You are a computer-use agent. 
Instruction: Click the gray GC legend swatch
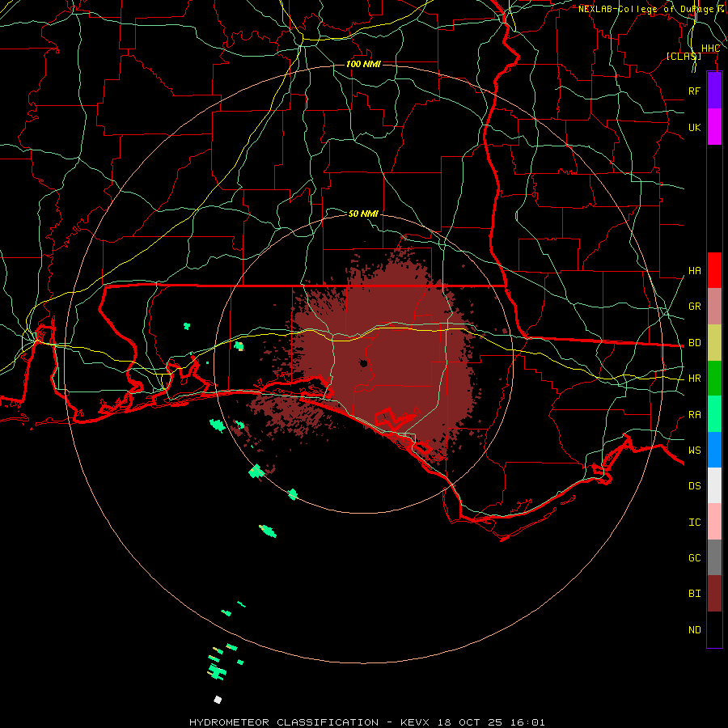coord(714,557)
